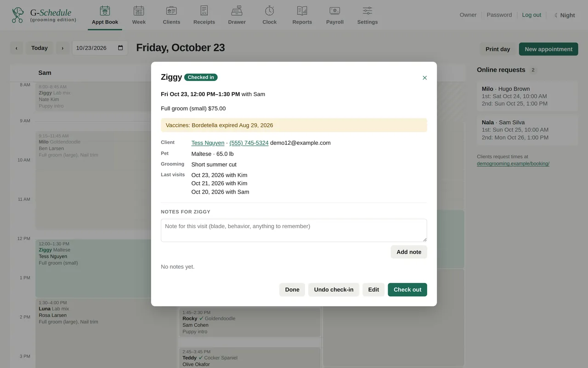This screenshot has width=588, height=368.
Task: Edit the Ziggy appointment
Action: (x=373, y=290)
